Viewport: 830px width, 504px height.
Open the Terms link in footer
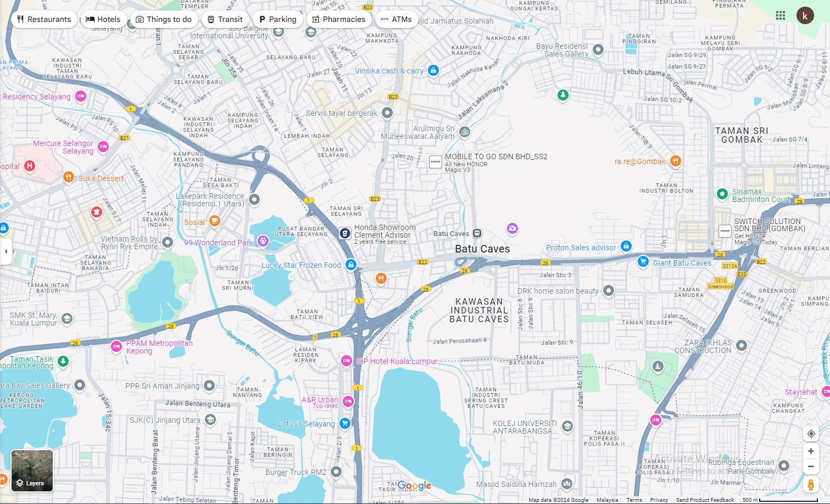point(634,500)
